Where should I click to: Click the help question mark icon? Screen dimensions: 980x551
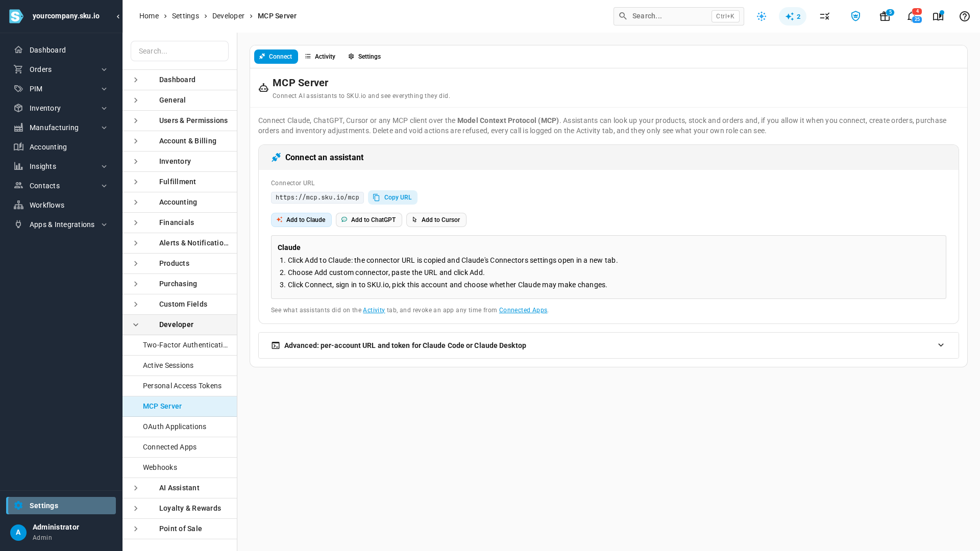[965, 16]
